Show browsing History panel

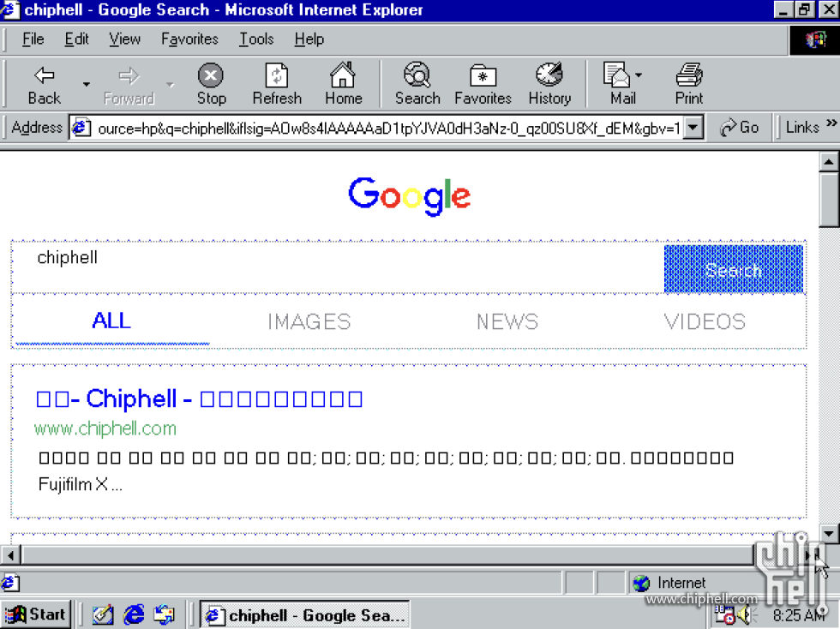549,85
